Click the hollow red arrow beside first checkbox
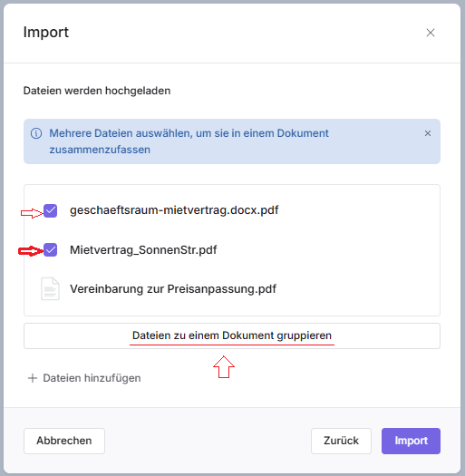 (32, 213)
